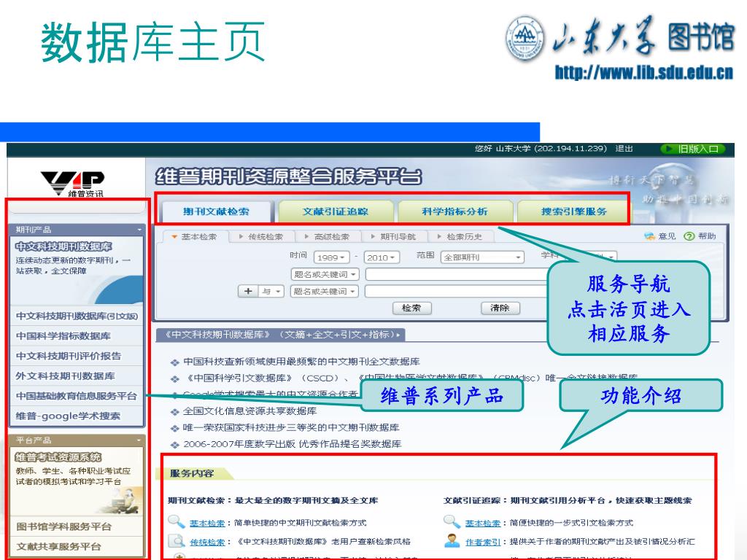Collapse the 平台产品 panel header
Image resolution: width=747 pixels, height=560 pixels.
pos(77,440)
